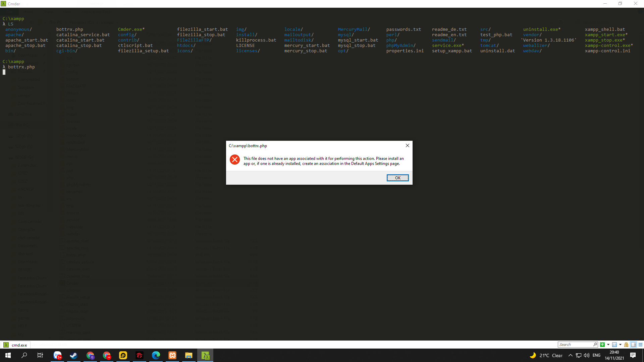
Task: Close the bottrx.php error dialog
Action: click(407, 145)
